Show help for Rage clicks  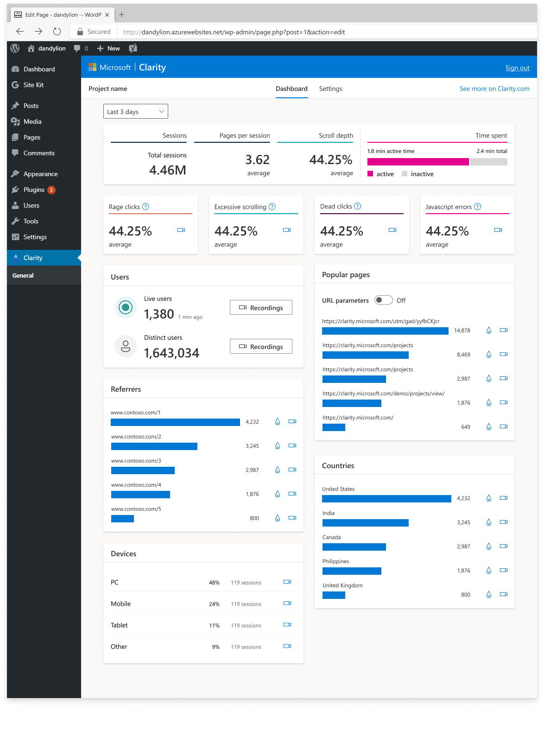(x=145, y=207)
